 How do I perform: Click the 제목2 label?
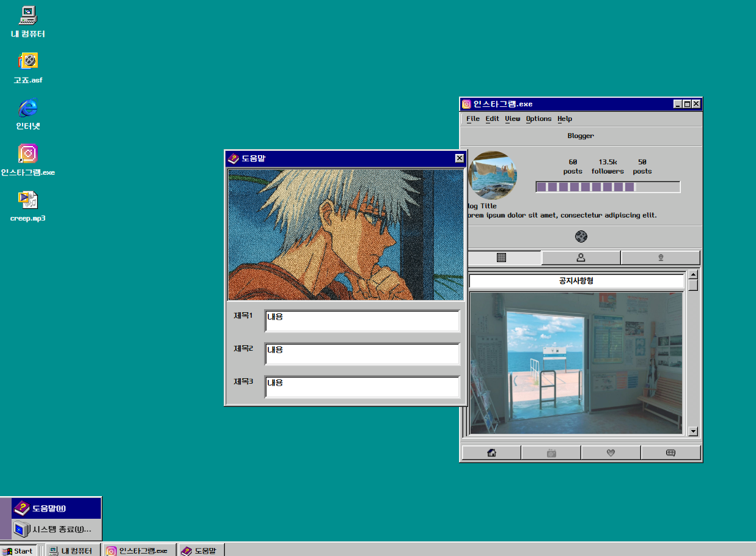pos(243,349)
